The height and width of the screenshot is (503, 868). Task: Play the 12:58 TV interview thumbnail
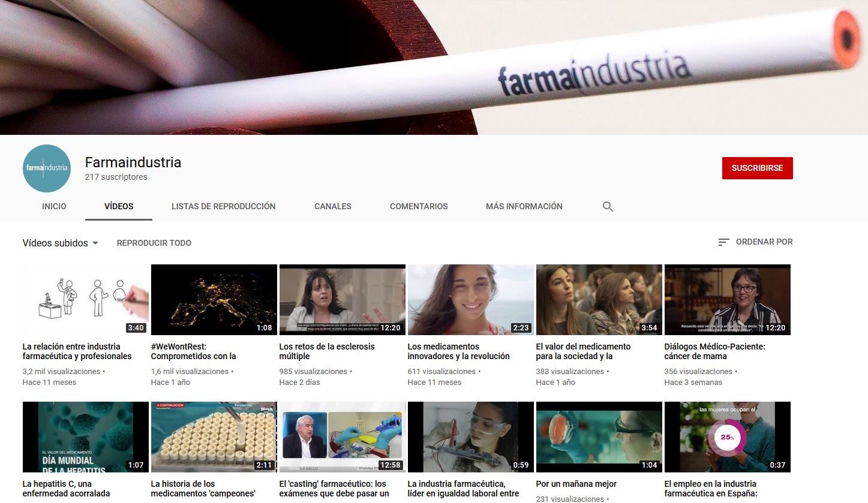tap(343, 437)
